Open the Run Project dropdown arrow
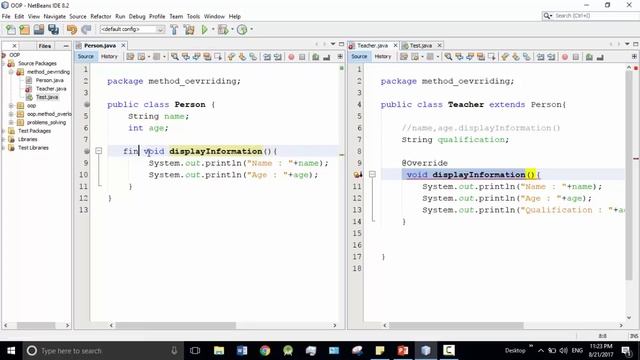Image resolution: width=640 pixels, height=360 pixels. (213, 29)
